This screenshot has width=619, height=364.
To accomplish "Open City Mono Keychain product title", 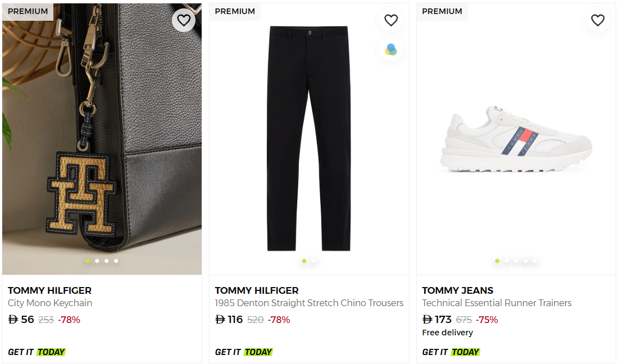I will point(50,303).
